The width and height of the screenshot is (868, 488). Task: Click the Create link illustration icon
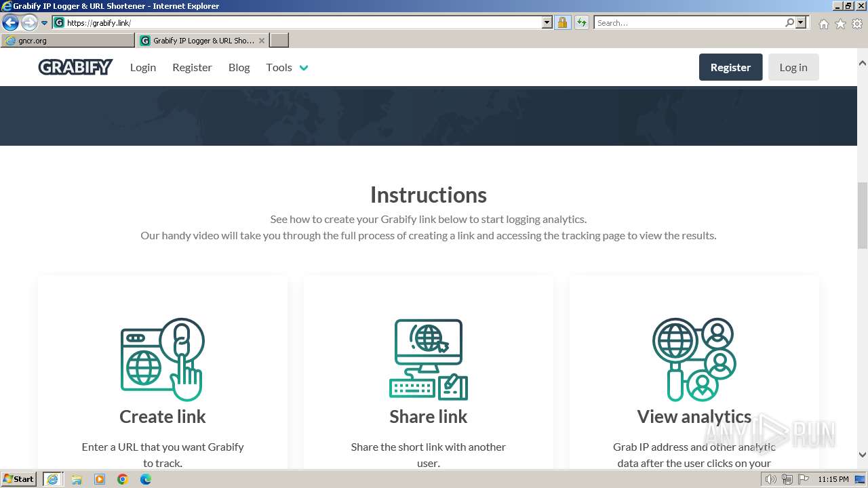click(163, 360)
